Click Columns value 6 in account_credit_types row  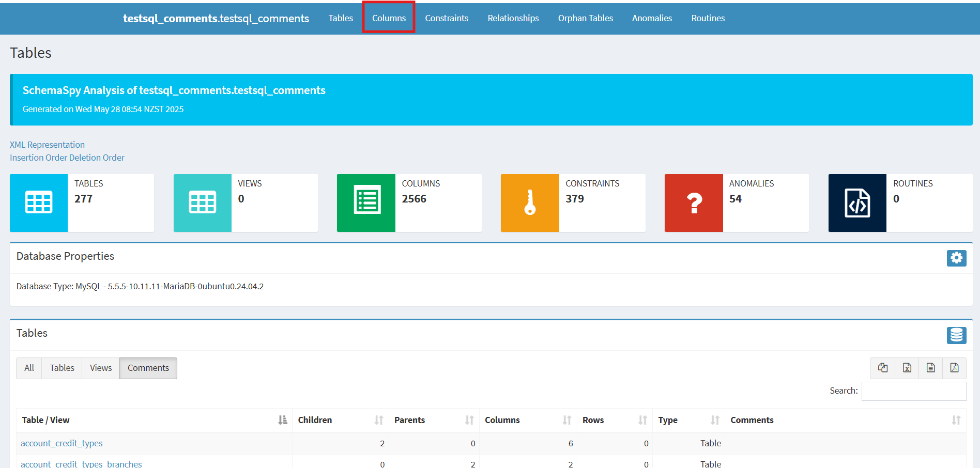(x=571, y=443)
